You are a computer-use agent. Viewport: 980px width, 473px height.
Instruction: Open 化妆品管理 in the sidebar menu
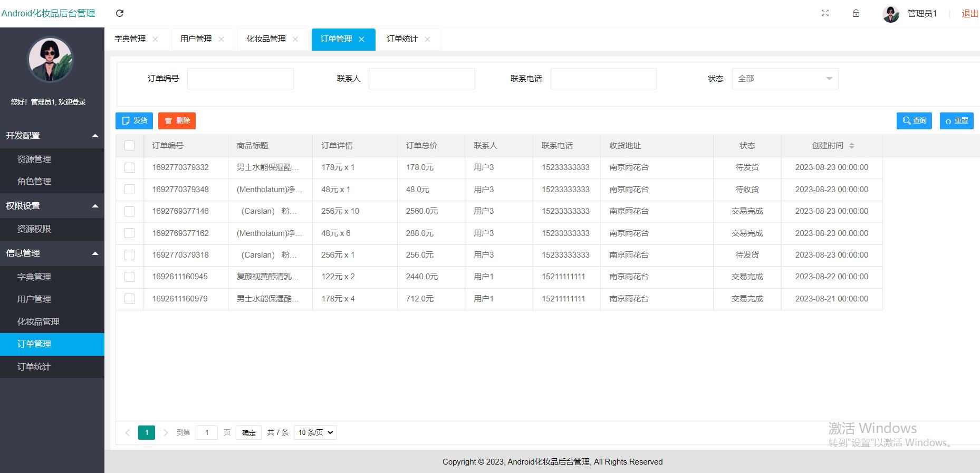52,322
